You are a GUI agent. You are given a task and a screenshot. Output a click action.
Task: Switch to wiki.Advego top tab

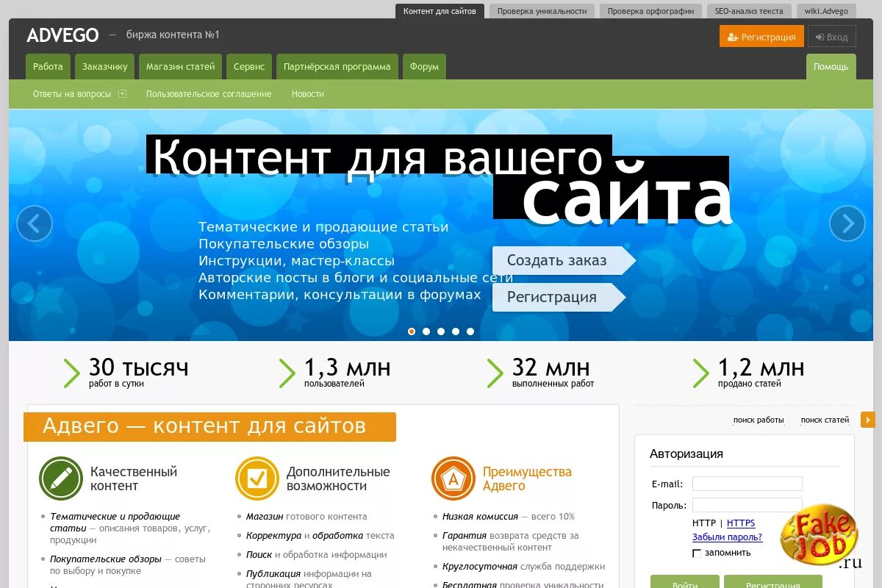[x=826, y=11]
